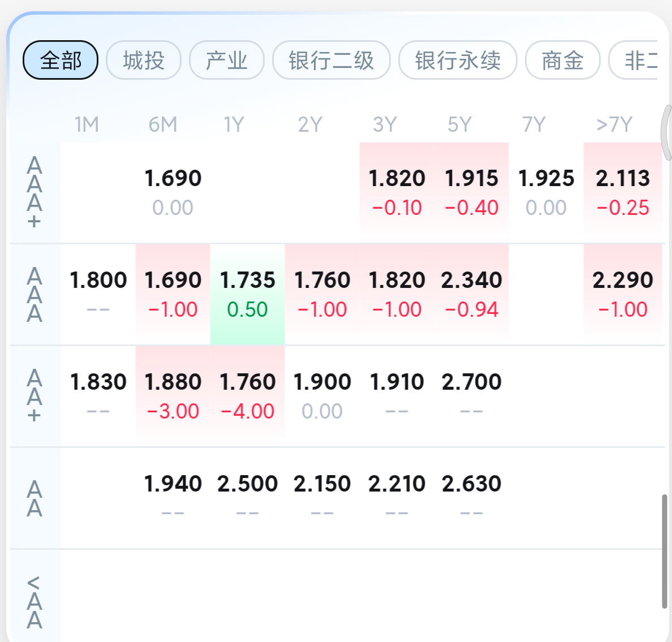
Task: Select the 全部 filter tab
Action: pyautogui.click(x=61, y=60)
